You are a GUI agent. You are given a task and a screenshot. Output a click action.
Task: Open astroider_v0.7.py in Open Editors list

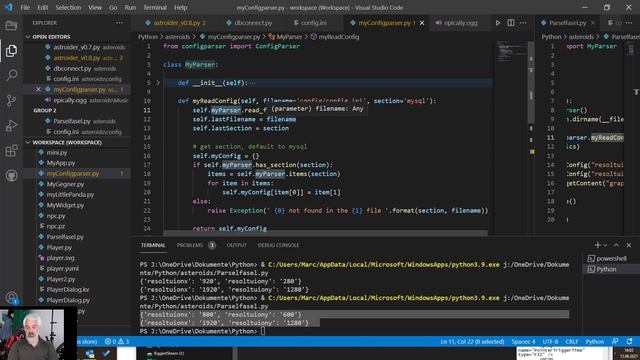click(78, 47)
